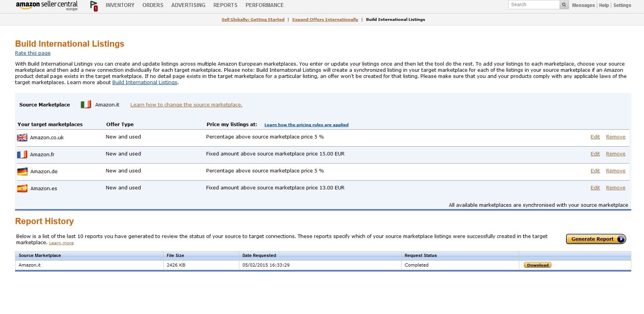This screenshot has width=644, height=314.
Task: Remove the Amazon.fr connection
Action: [616, 154]
